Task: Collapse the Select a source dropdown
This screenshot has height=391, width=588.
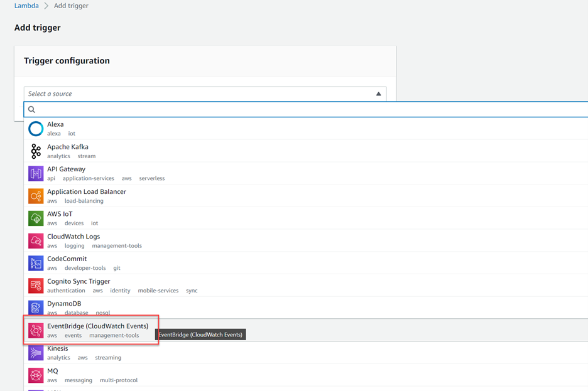Action: (x=378, y=93)
